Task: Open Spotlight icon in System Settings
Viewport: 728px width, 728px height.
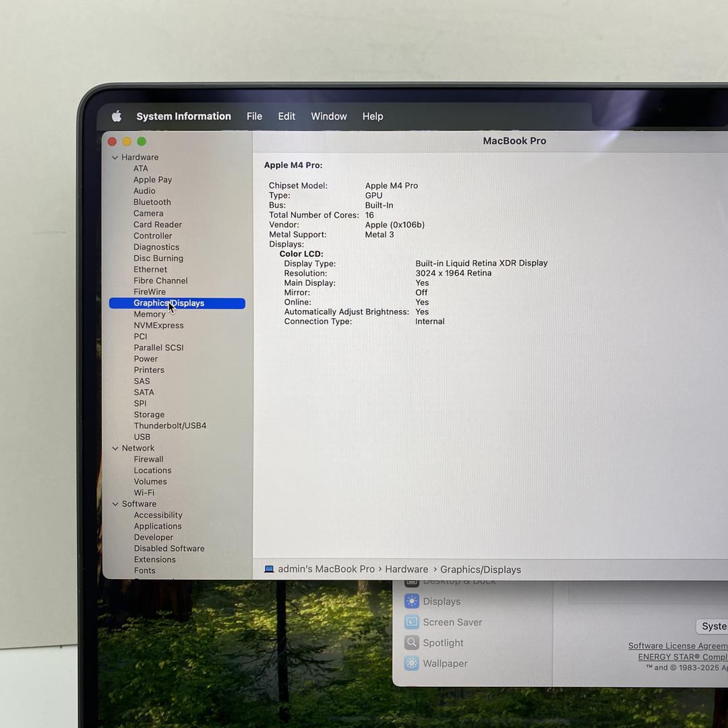Action: click(x=412, y=642)
